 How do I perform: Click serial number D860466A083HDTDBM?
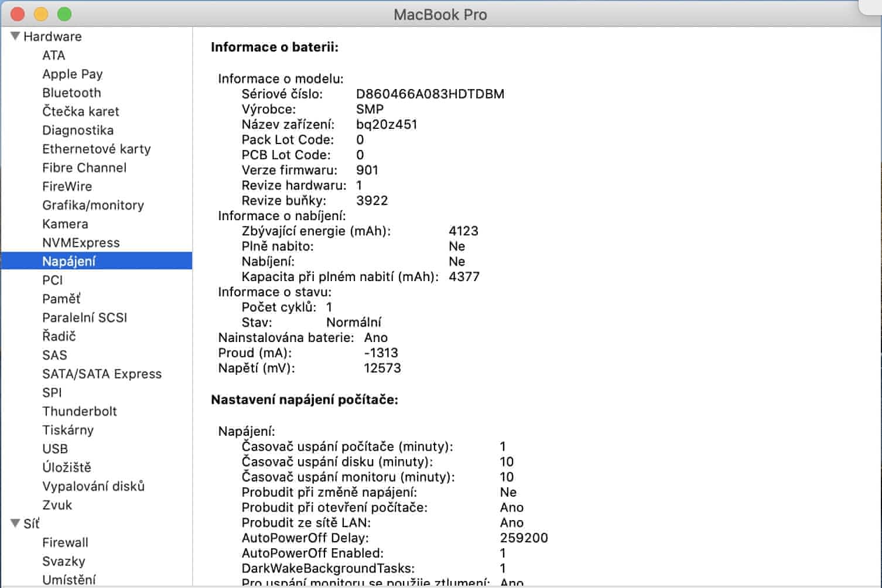pyautogui.click(x=430, y=94)
